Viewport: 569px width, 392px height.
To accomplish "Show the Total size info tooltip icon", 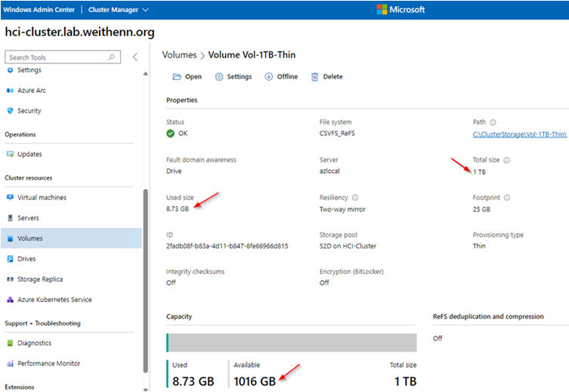I will [507, 160].
